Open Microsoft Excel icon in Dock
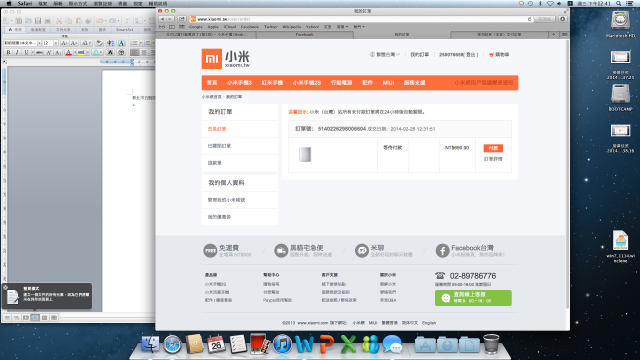 (348, 344)
